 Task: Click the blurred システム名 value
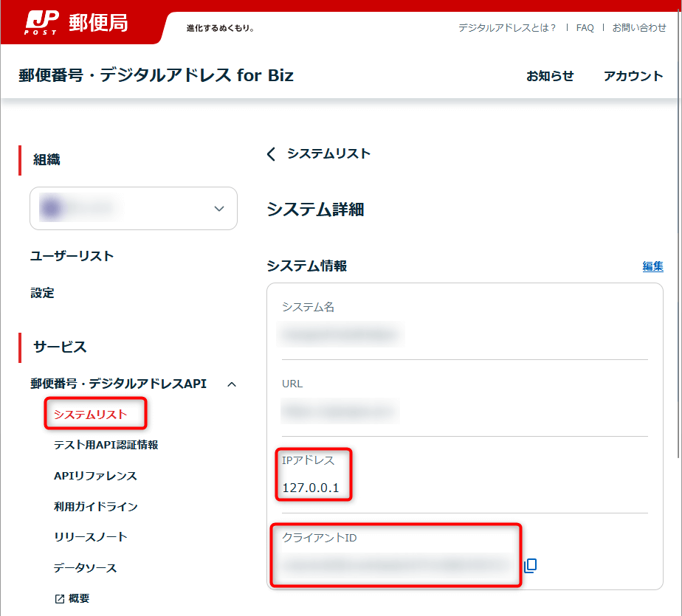coord(340,335)
